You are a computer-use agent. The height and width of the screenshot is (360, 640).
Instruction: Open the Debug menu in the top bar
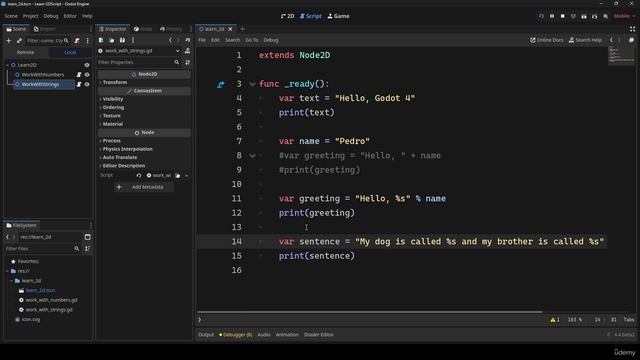pos(51,16)
